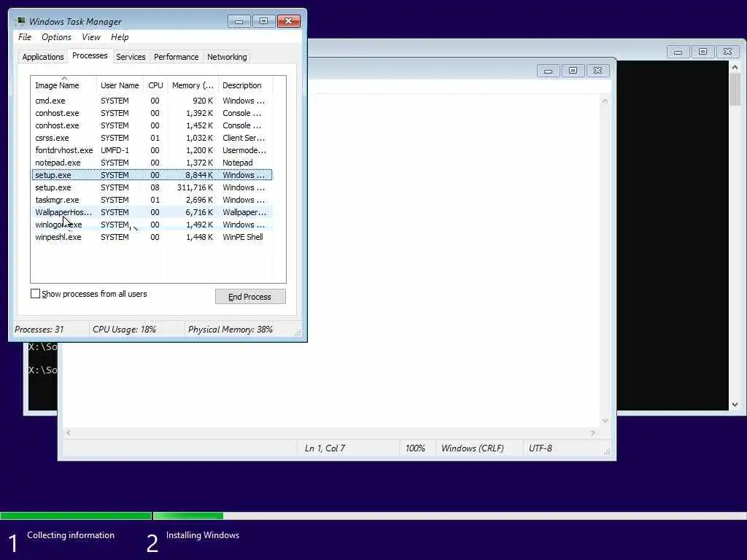Minimize the Notepad window
The height and width of the screenshot is (560, 747).
click(548, 71)
